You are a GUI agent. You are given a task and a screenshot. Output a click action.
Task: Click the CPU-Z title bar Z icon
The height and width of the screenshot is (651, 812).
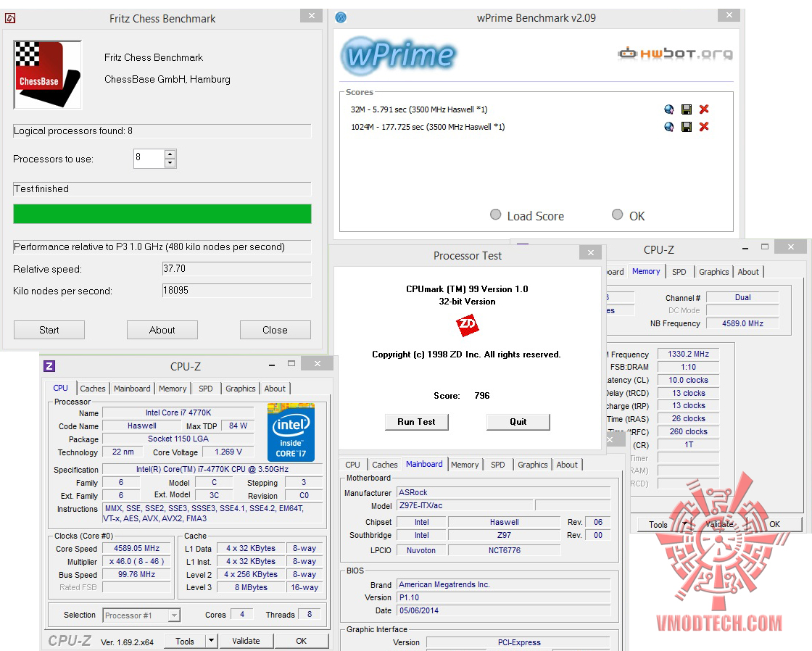[x=49, y=366]
